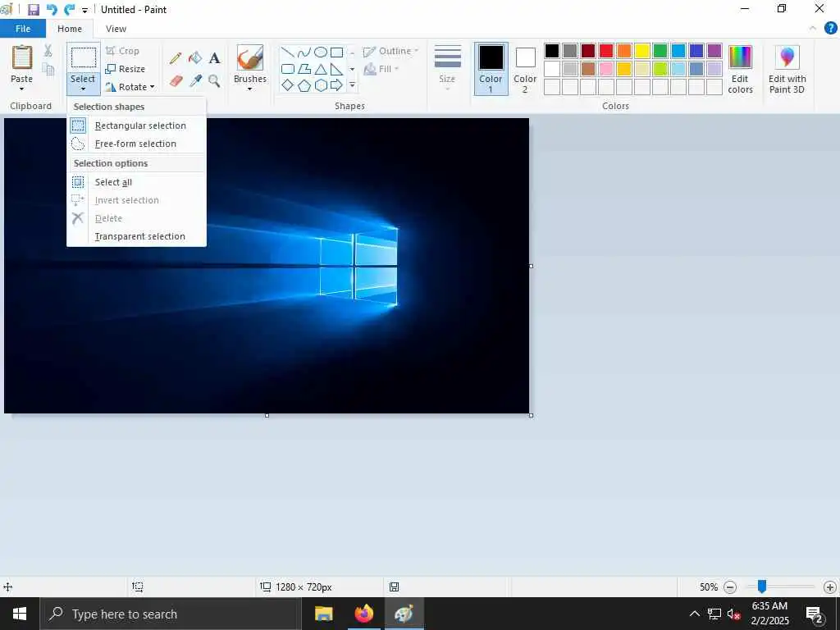The height and width of the screenshot is (630, 840).
Task: Choose the Right triangle shape
Action: (x=336, y=69)
